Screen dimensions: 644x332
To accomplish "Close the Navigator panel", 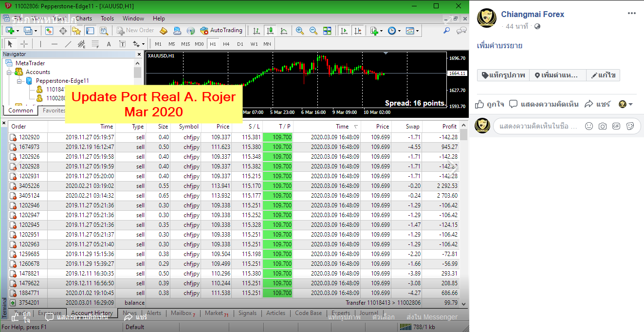I will 140,54.
